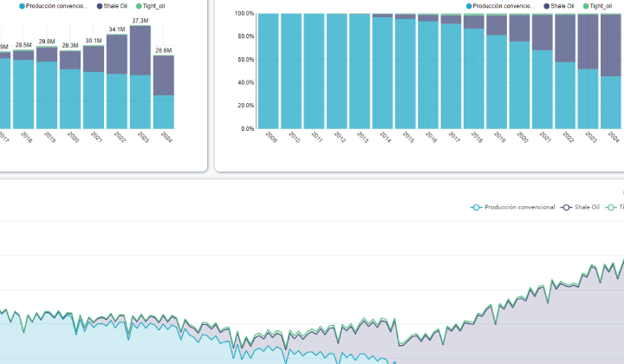The image size is (624, 364).
Task: Click the 2015 label in percentage chart
Action: coord(408,137)
